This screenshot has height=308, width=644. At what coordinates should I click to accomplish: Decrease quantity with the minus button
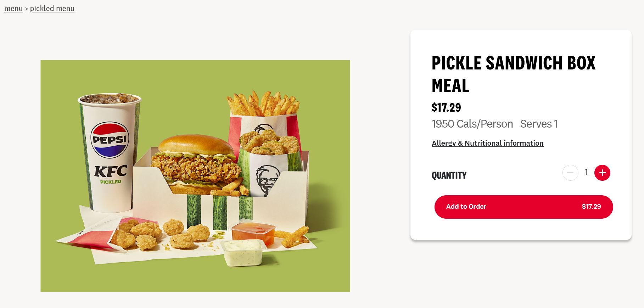pyautogui.click(x=570, y=173)
